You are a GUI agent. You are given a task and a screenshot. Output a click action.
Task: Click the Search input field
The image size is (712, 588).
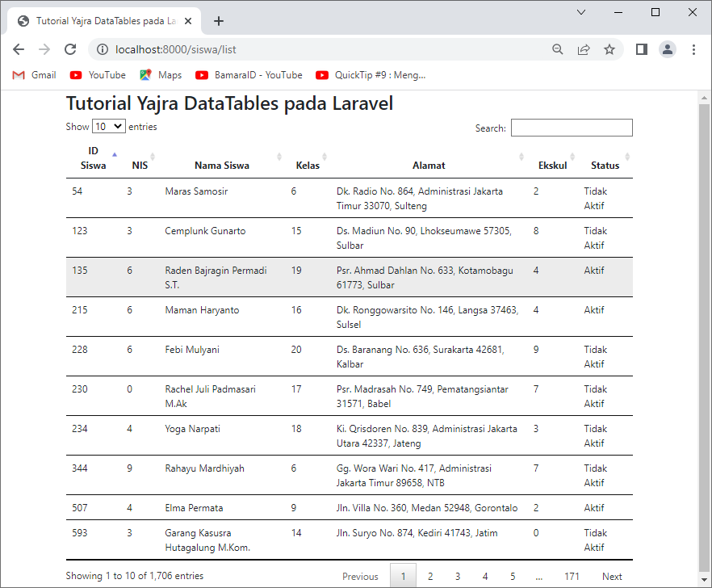tap(572, 128)
